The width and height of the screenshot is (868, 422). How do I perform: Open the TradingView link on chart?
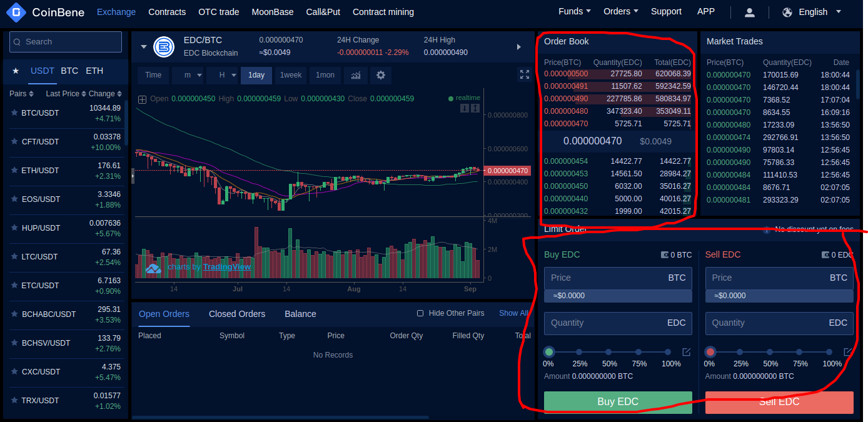point(227,267)
